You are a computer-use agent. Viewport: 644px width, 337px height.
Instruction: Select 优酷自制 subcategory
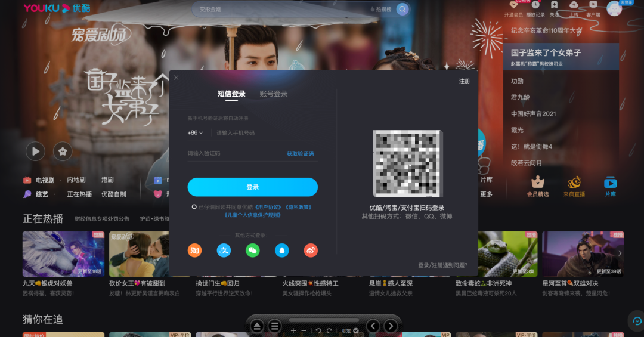tap(113, 194)
